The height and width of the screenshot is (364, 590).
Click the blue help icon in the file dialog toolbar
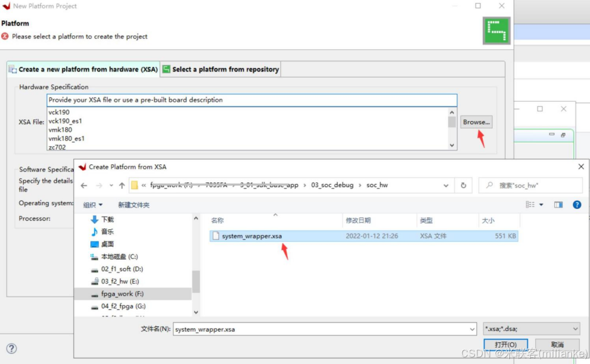577,204
